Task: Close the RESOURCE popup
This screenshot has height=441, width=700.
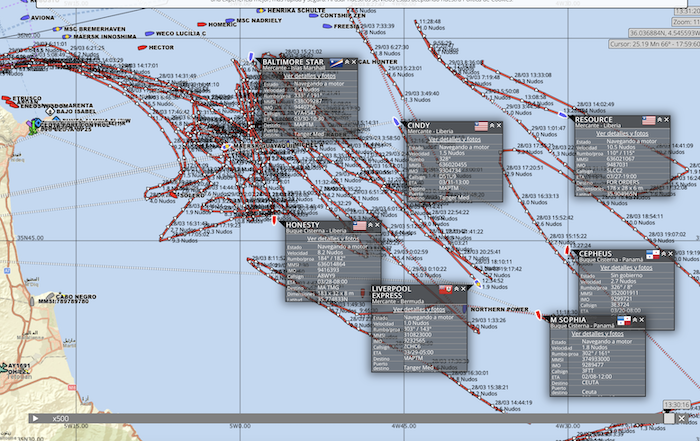Action: coord(667,120)
